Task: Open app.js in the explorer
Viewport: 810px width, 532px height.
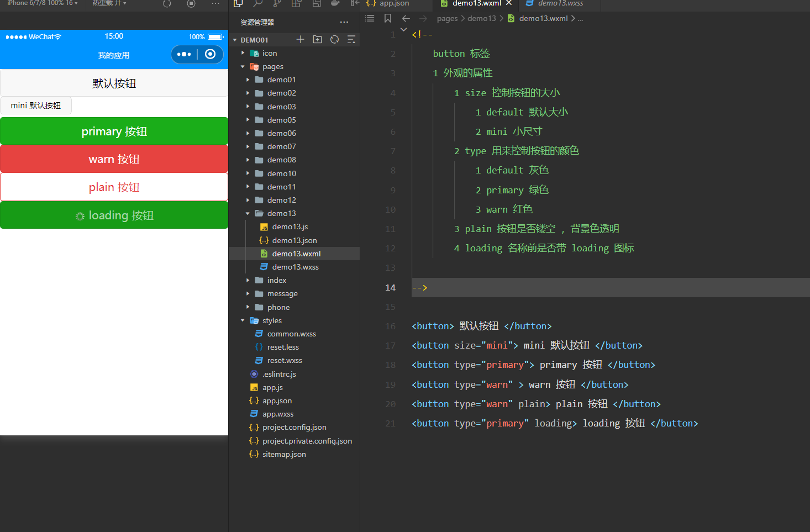Action: tap(272, 387)
